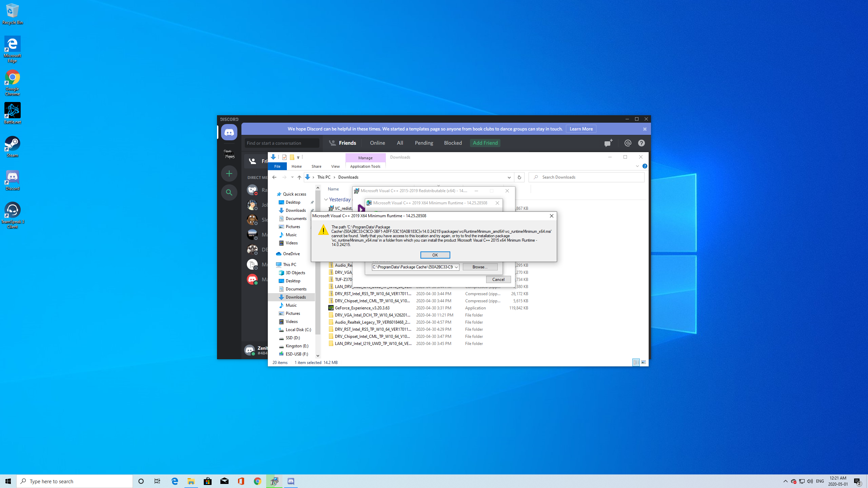The image size is (868, 488).
Task: Open Application Tools ribbon tab
Action: pos(365,166)
